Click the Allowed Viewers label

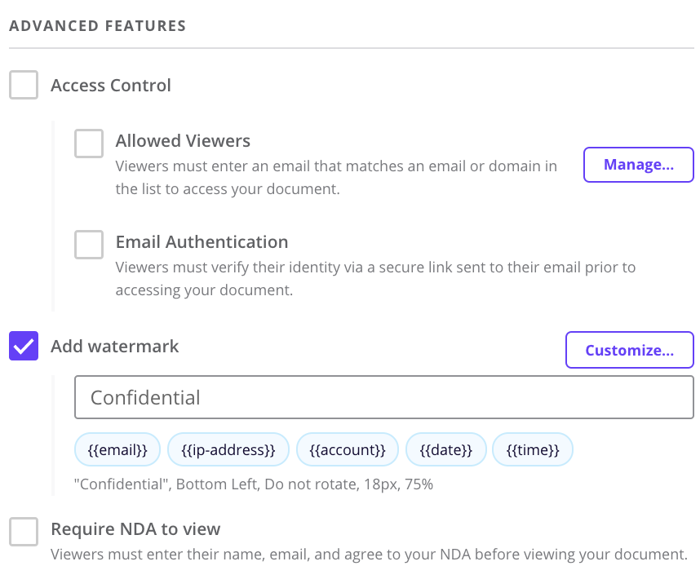[183, 141]
